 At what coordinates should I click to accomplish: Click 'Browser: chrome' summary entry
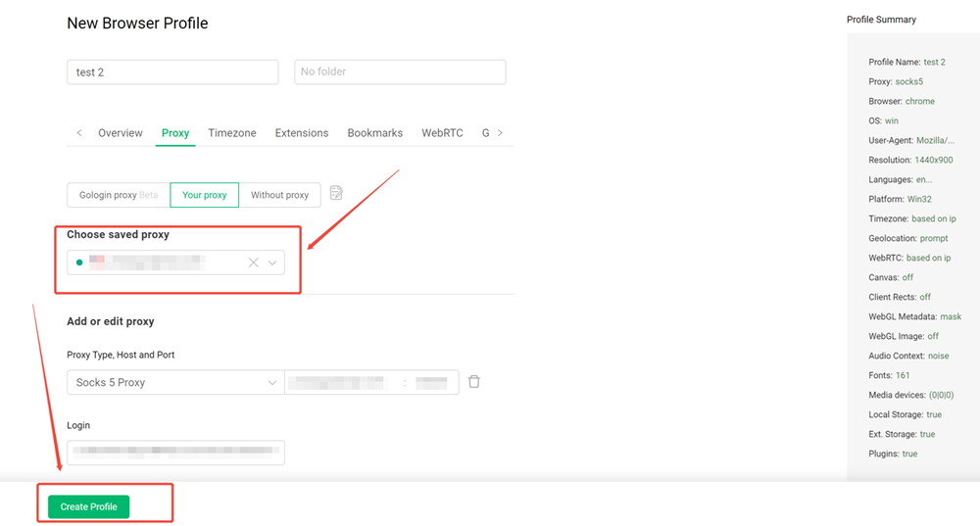(x=902, y=101)
